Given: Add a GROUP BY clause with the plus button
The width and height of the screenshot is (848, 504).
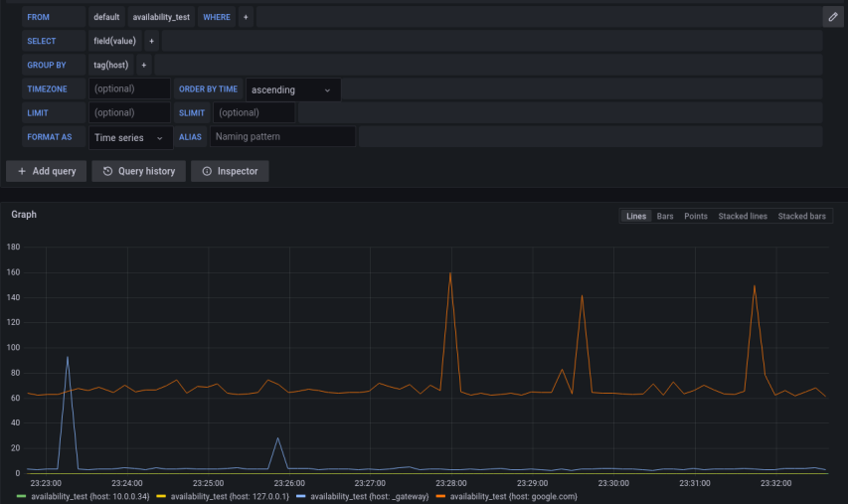Looking at the screenshot, I should pyautogui.click(x=144, y=65).
